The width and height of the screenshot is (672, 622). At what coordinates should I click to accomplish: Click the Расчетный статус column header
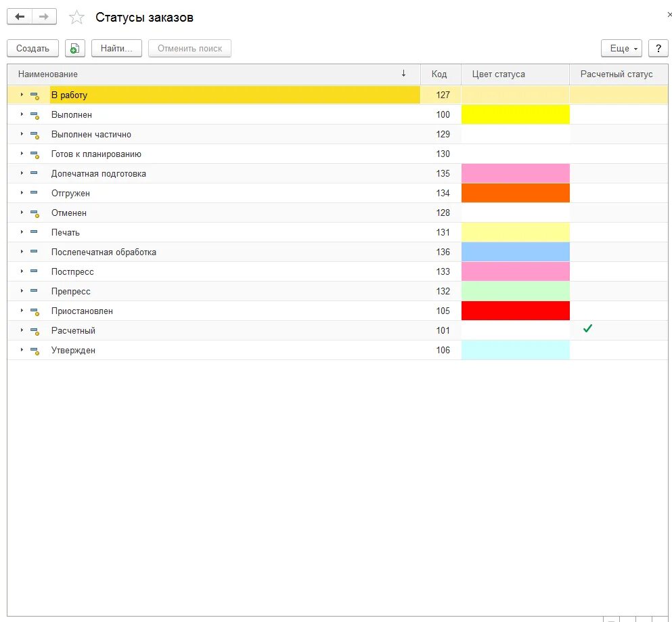point(619,74)
